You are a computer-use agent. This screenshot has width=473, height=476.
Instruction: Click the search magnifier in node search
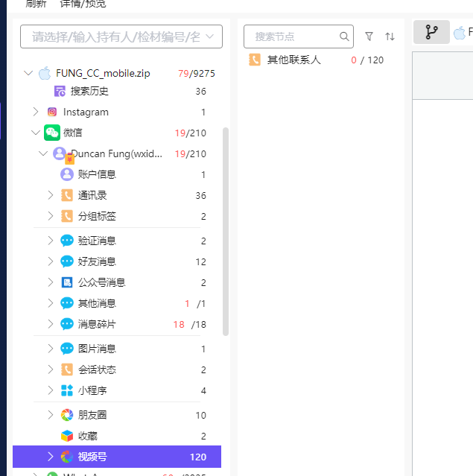tap(344, 37)
